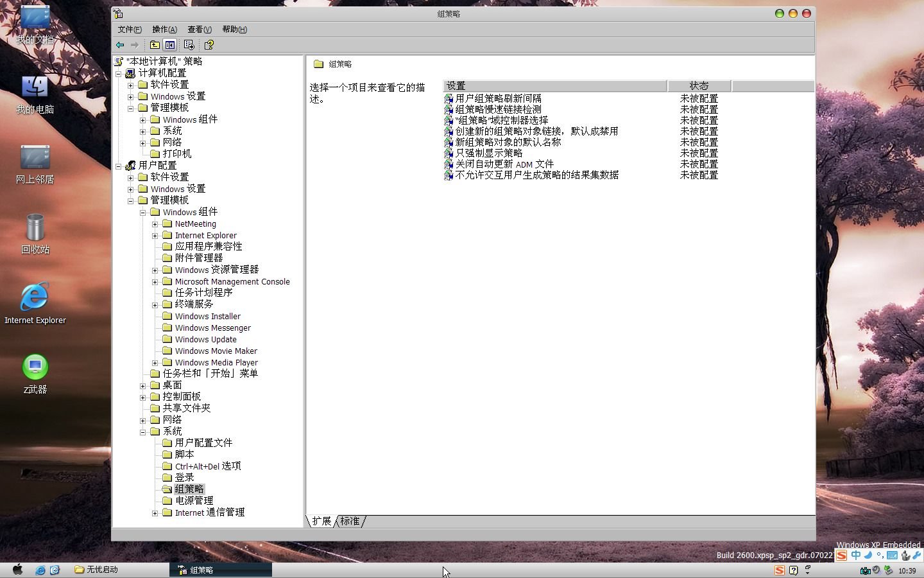Click the Forward arrow in the toolbar
The width and height of the screenshot is (924, 578).
tap(134, 45)
